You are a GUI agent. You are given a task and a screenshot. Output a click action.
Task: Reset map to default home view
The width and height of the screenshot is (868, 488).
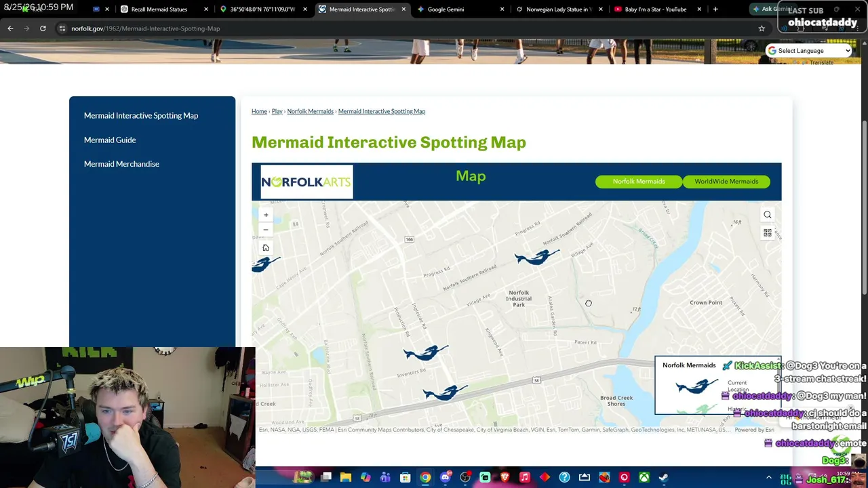[x=266, y=247]
